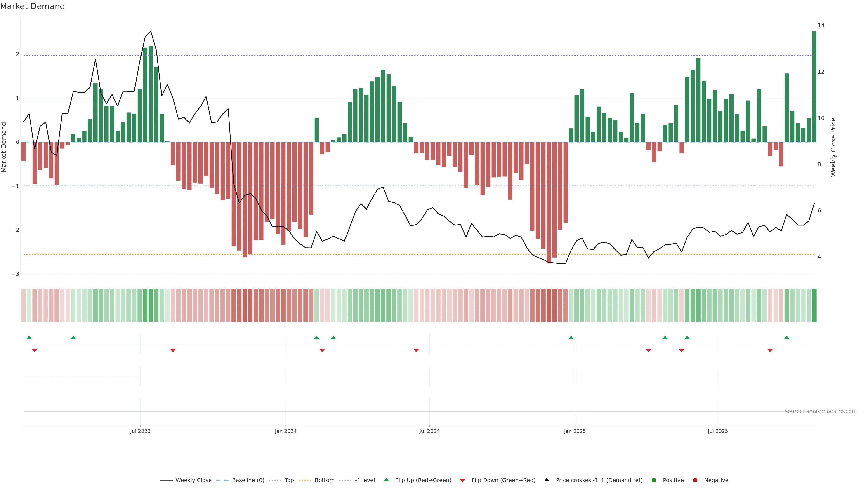Click the Weekly Close Price axis title
Screen dimensions: 868x488
pos(833,147)
